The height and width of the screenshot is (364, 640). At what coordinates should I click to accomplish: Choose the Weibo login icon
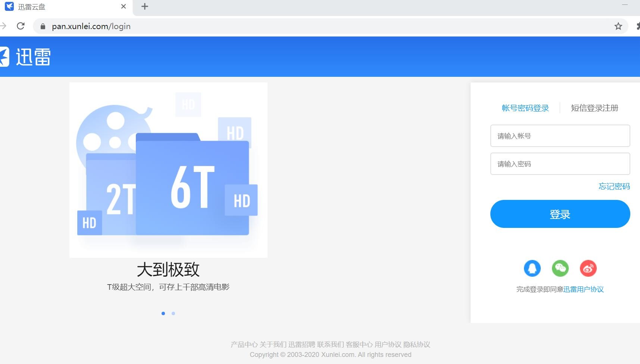pyautogui.click(x=588, y=268)
